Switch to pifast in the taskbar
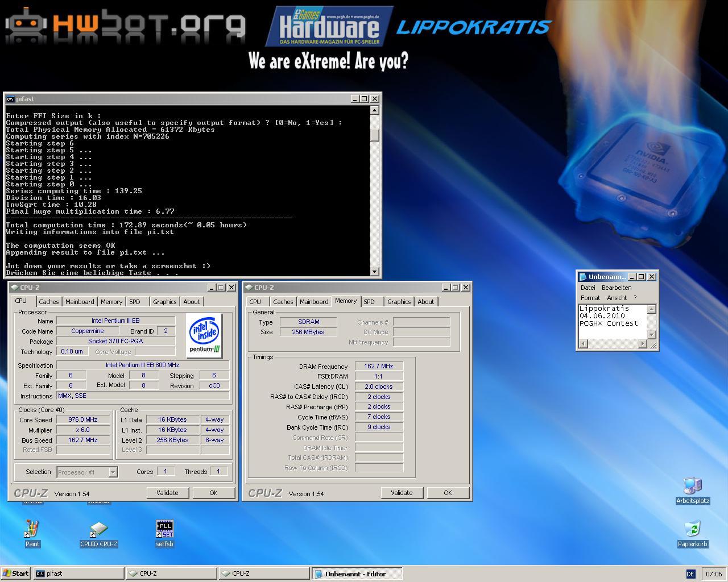The height and width of the screenshot is (582, 728). pyautogui.click(x=78, y=573)
